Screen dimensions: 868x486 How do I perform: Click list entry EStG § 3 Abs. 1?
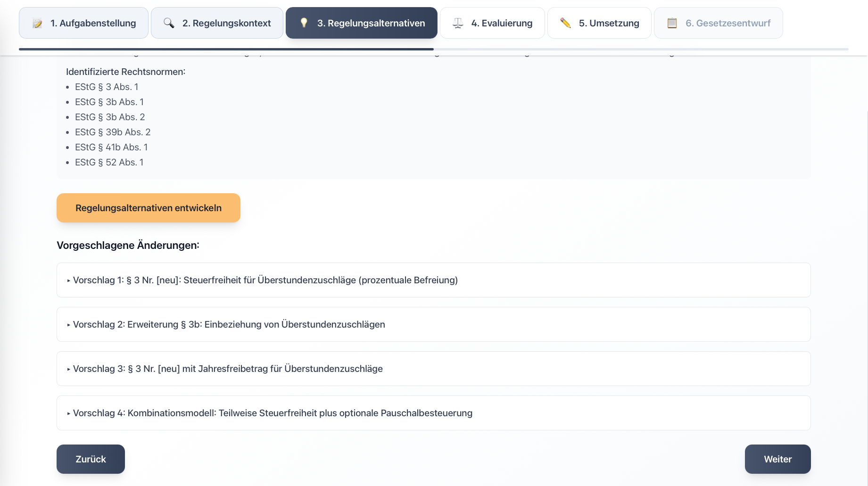[107, 87]
